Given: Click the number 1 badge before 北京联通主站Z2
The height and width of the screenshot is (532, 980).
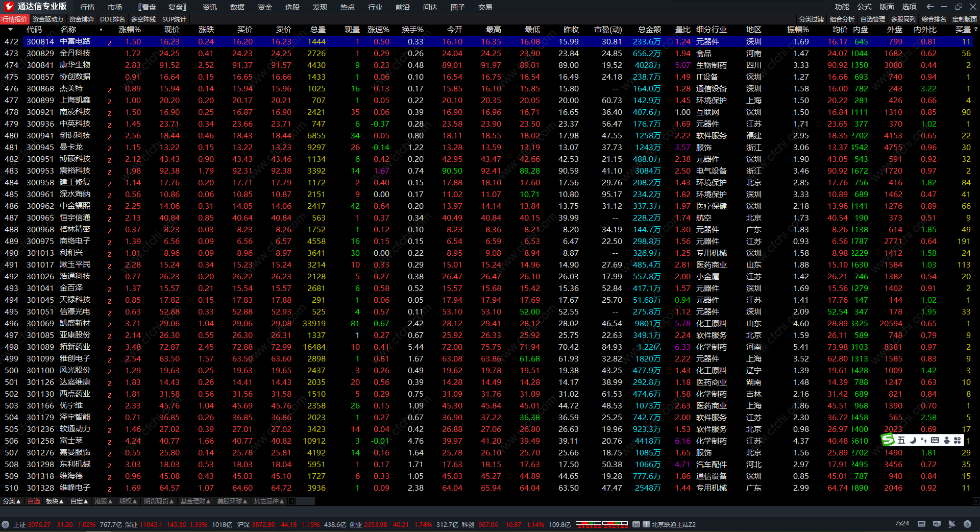Looking at the screenshot, I should (x=646, y=524).
